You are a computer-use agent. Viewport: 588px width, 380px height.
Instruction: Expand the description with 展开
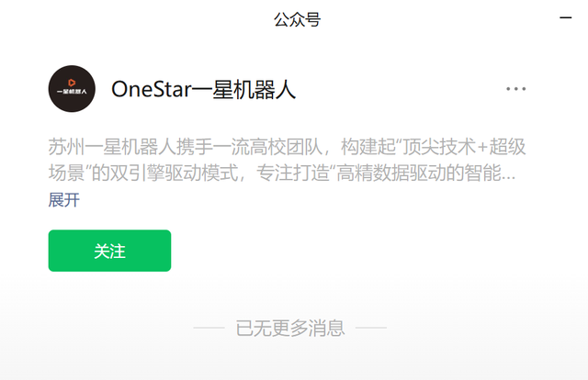pos(63,200)
